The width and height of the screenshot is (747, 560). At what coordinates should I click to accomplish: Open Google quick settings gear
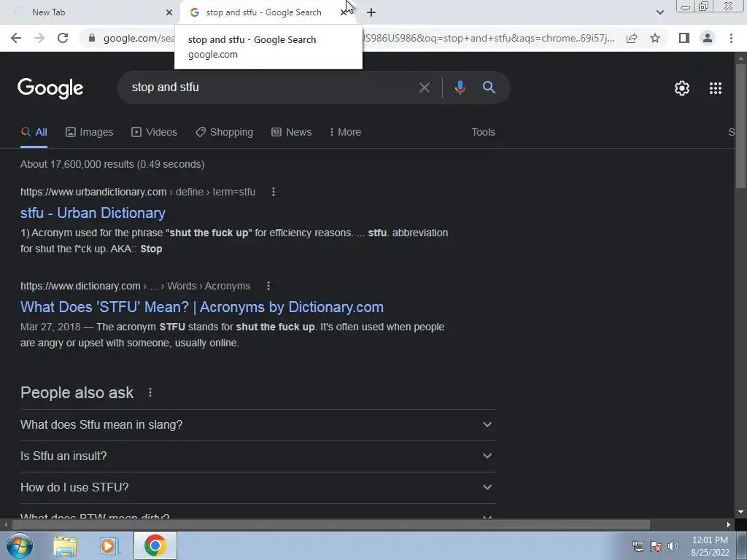tap(682, 88)
